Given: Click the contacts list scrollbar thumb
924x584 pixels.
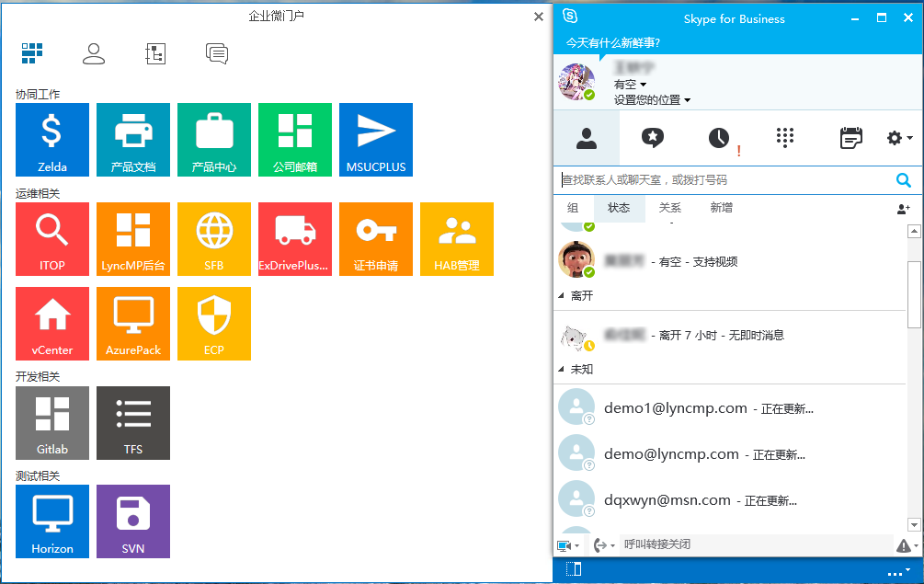Looking at the screenshot, I should (x=914, y=294).
